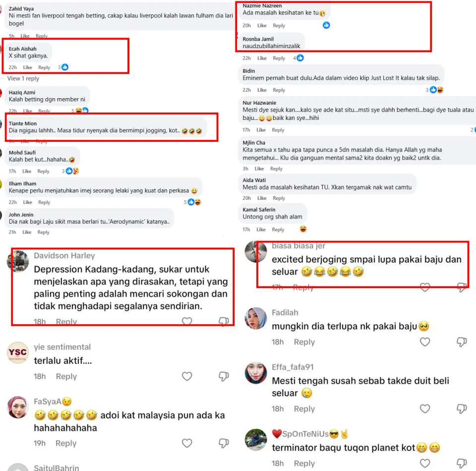Screen dimensions: 476x471
Task: Tap thumbs-down on yie sentimental's comment
Action: 224,376
